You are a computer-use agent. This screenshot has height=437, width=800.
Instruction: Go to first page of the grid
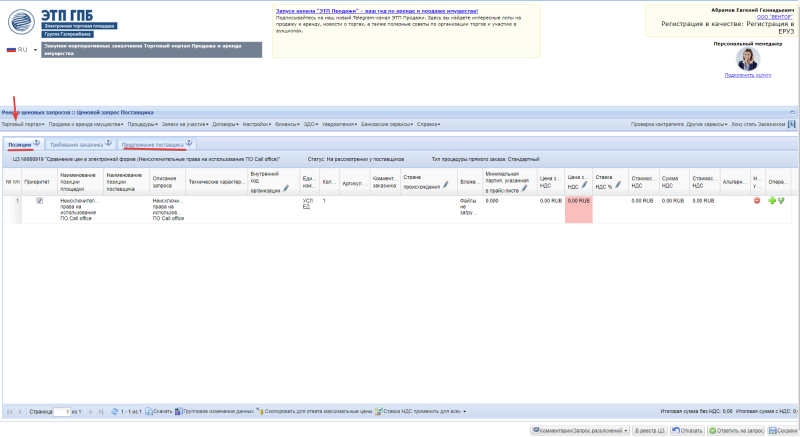[x=9, y=412]
